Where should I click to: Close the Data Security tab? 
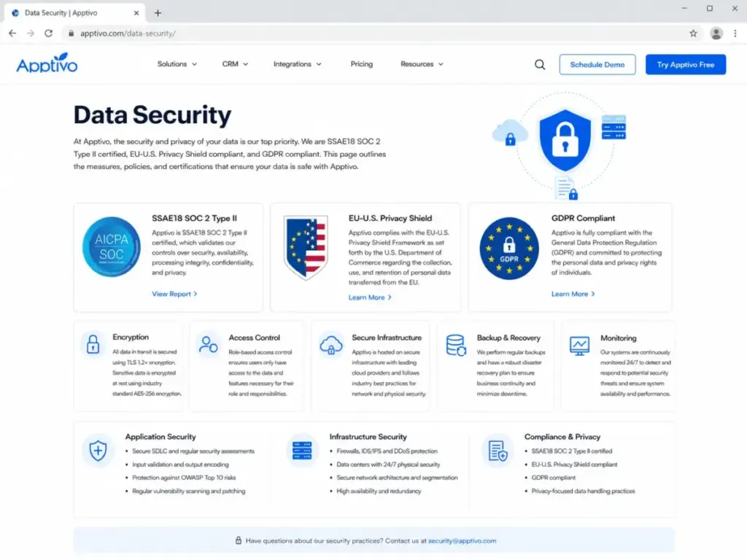[x=136, y=13]
